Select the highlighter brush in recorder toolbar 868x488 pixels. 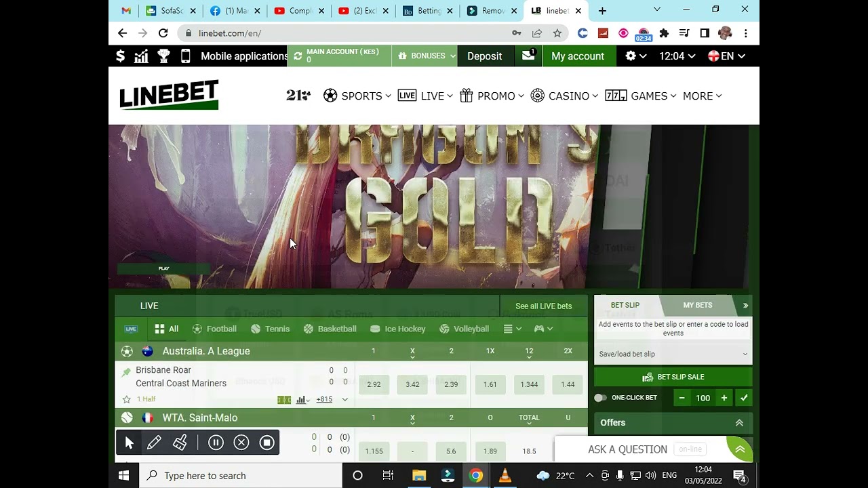click(180, 443)
